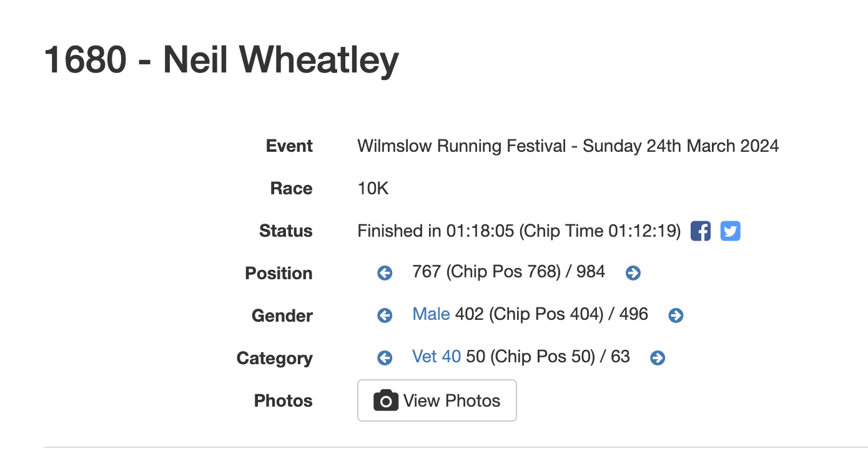Click the 10K race value

(x=373, y=189)
